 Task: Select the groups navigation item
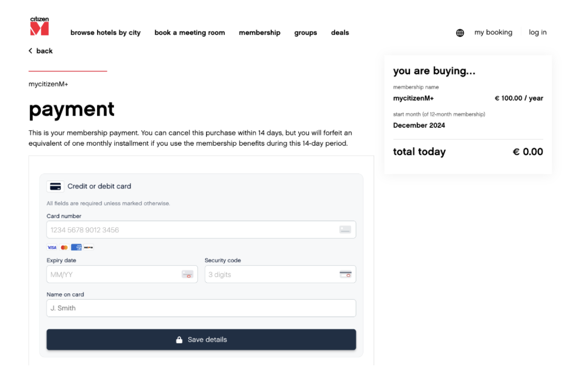306,33
